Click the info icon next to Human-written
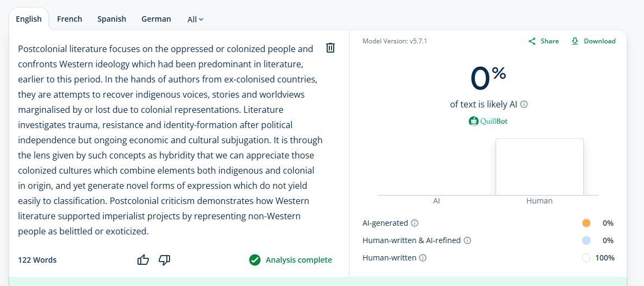The height and width of the screenshot is (286, 644). click(x=423, y=258)
